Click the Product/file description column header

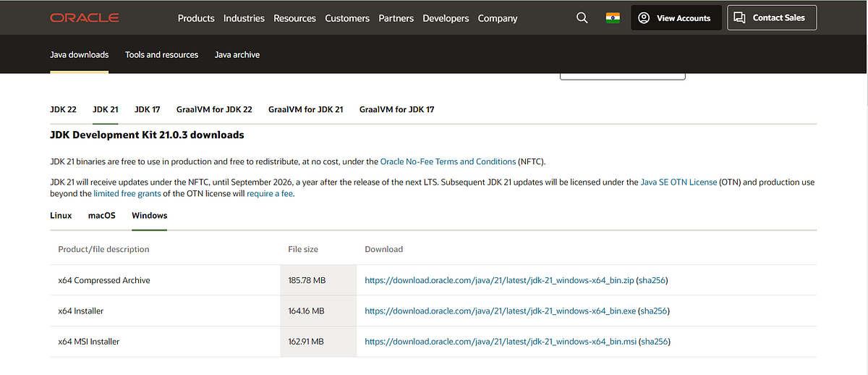103,249
